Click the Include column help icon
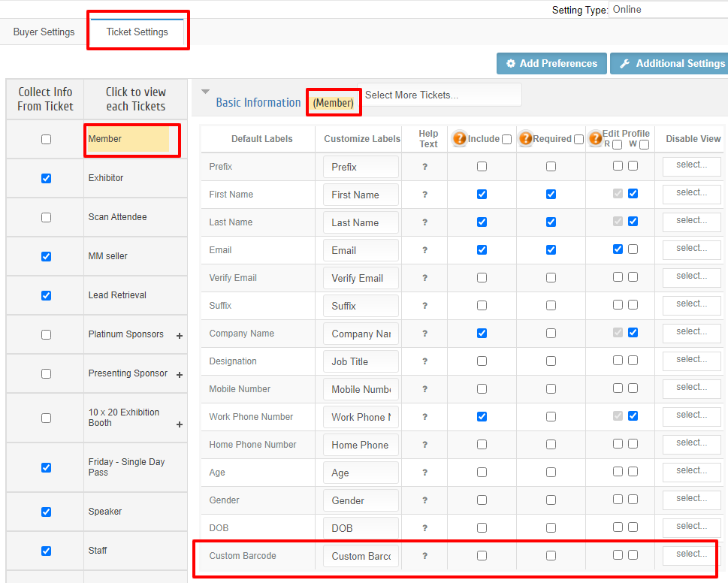 459,138
